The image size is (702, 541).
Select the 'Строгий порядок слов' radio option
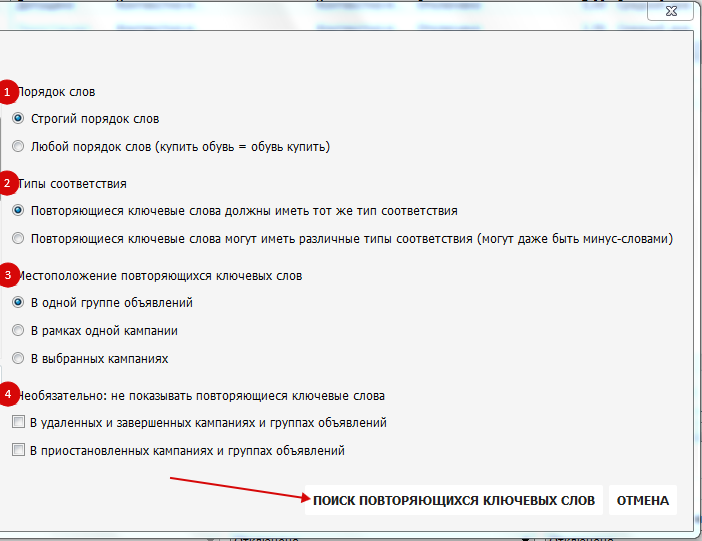point(18,119)
